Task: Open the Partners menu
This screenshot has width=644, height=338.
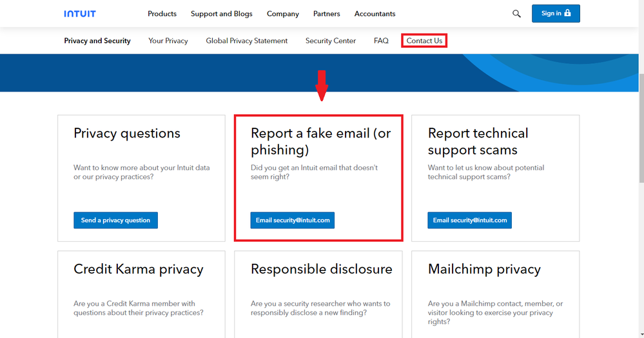Action: tap(327, 14)
